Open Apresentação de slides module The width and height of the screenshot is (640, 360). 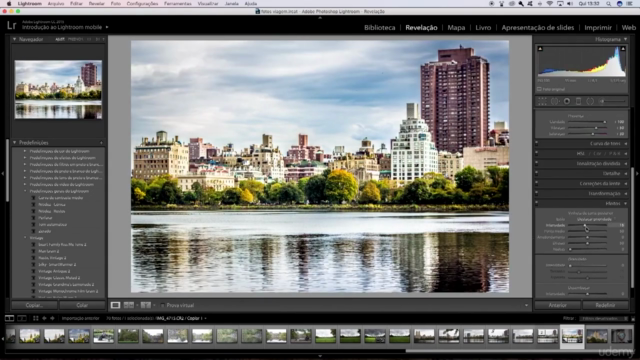click(538, 27)
